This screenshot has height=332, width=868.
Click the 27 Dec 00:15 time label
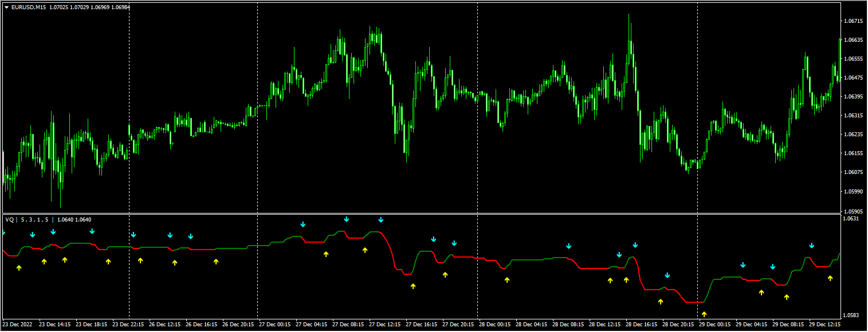tap(276, 324)
